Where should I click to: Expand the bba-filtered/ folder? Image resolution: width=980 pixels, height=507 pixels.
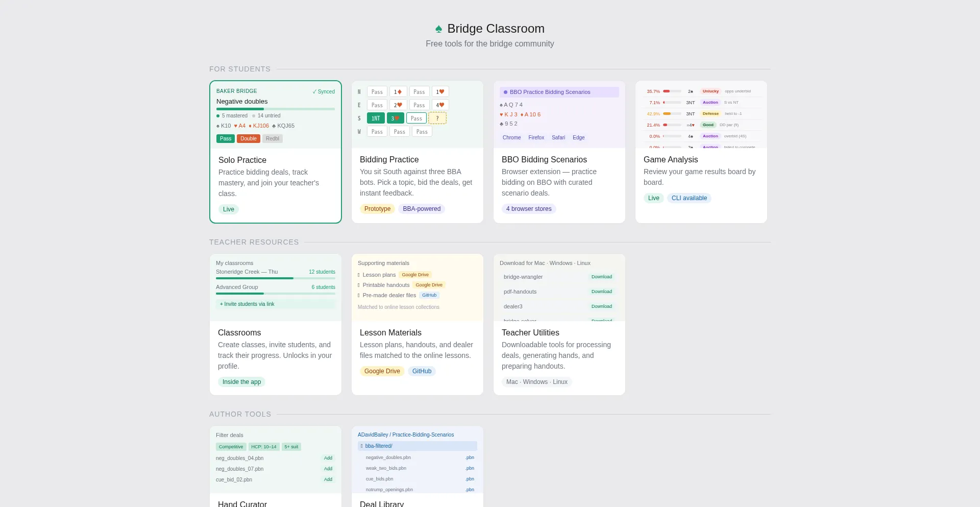coord(418,446)
